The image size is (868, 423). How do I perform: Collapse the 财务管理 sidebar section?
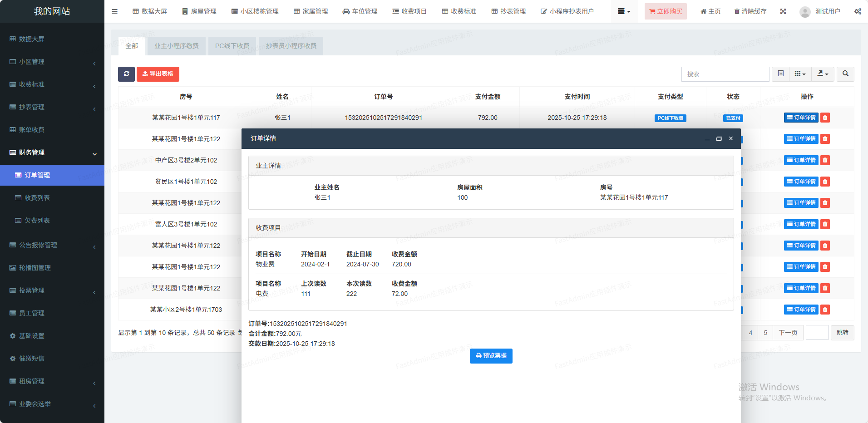point(52,152)
